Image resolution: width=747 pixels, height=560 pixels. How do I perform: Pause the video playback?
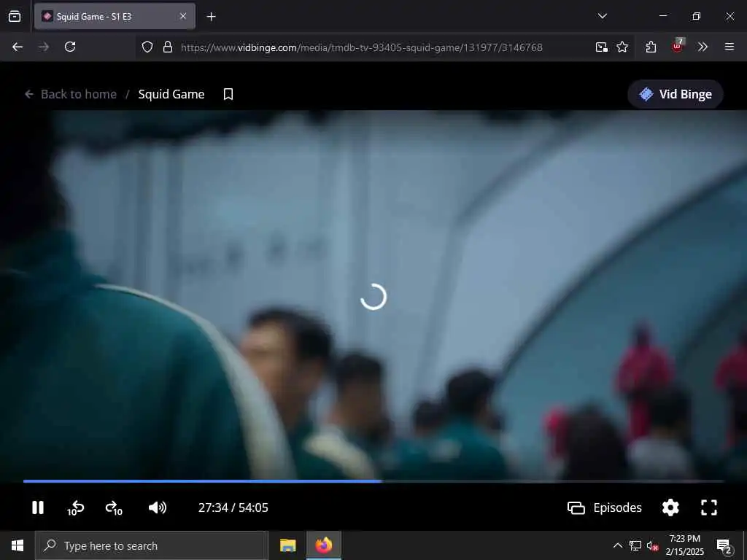pyautogui.click(x=38, y=507)
